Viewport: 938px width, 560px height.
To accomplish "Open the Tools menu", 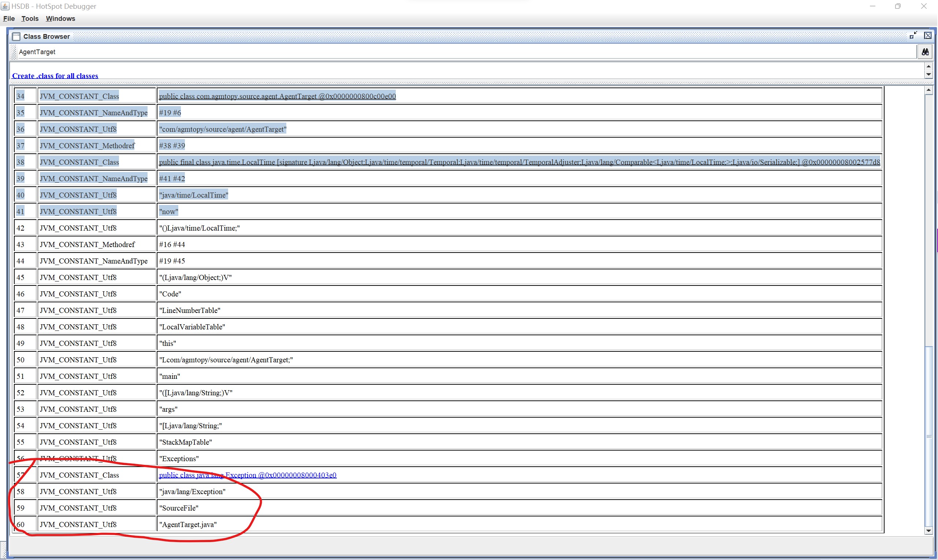I will coord(30,19).
